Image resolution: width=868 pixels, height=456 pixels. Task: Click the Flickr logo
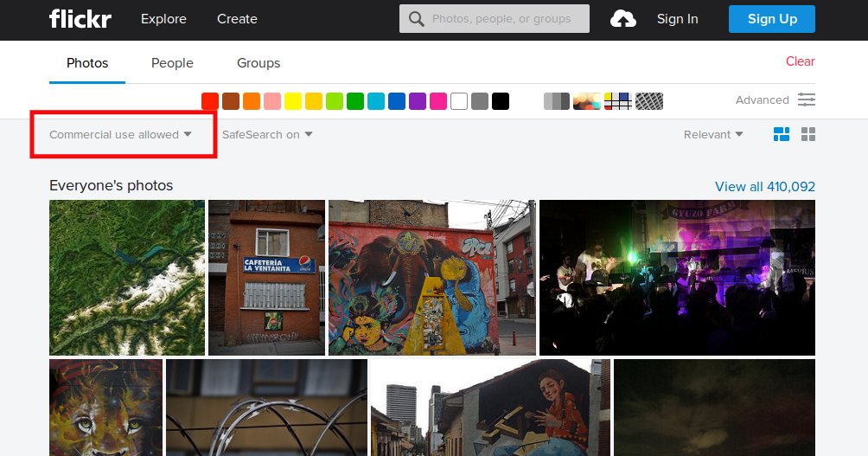(80, 19)
